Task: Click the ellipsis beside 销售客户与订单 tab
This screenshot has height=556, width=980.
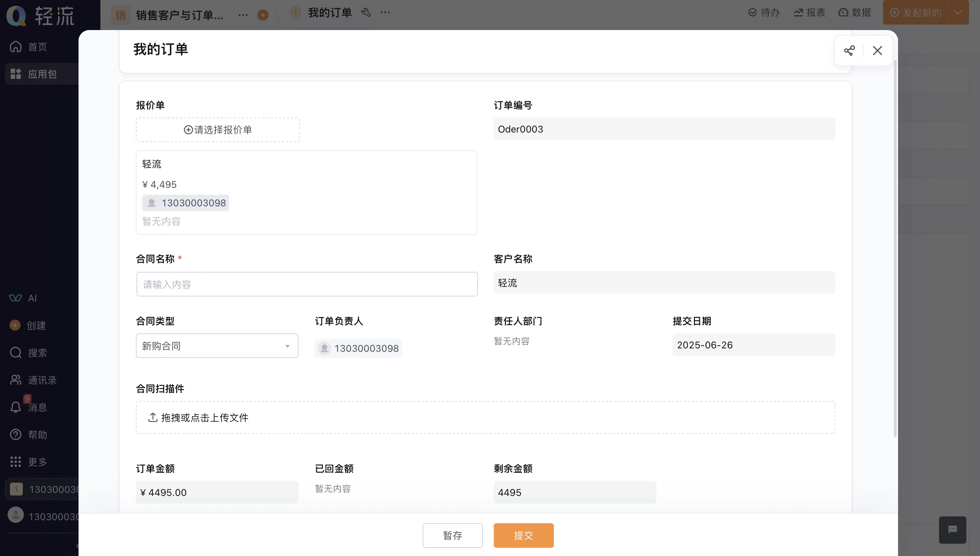Action: coord(243,15)
